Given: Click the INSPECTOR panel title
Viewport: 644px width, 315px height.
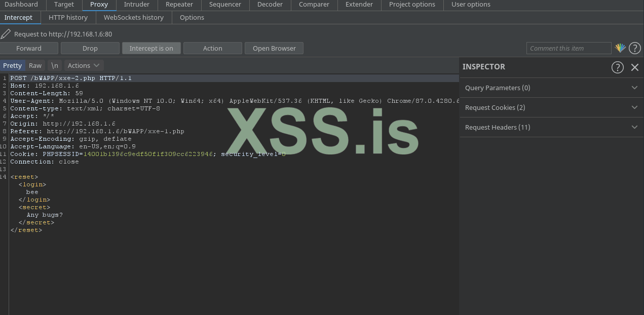Looking at the screenshot, I should [484, 67].
